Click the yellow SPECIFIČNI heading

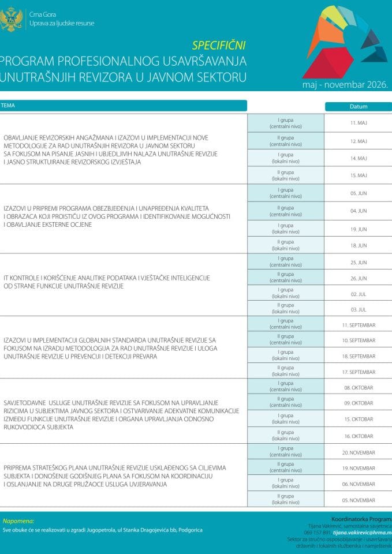(x=219, y=46)
